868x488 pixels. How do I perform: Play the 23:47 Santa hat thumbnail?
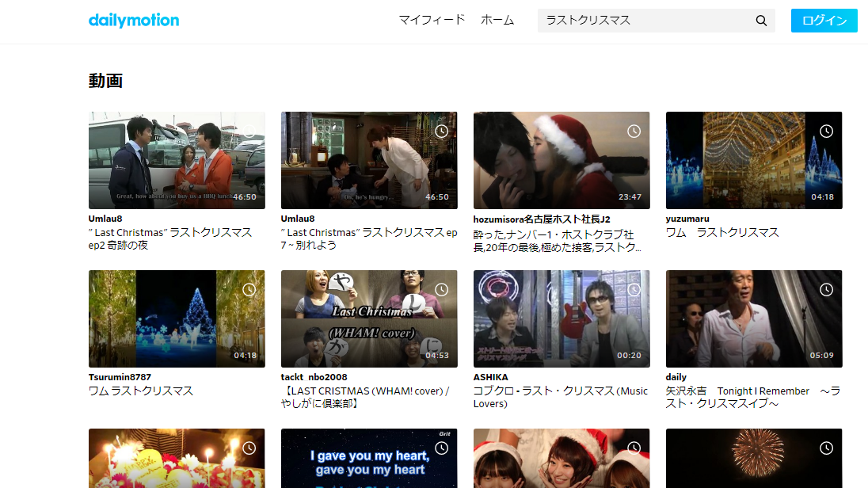(562, 160)
